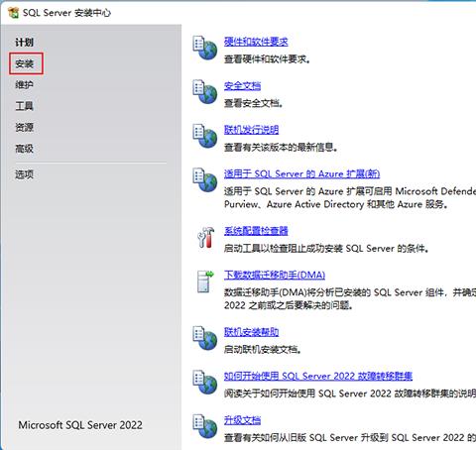This screenshot has width=476, height=450.
Task: Click the document-globe icon beside 安全文档
Action: 205,92
